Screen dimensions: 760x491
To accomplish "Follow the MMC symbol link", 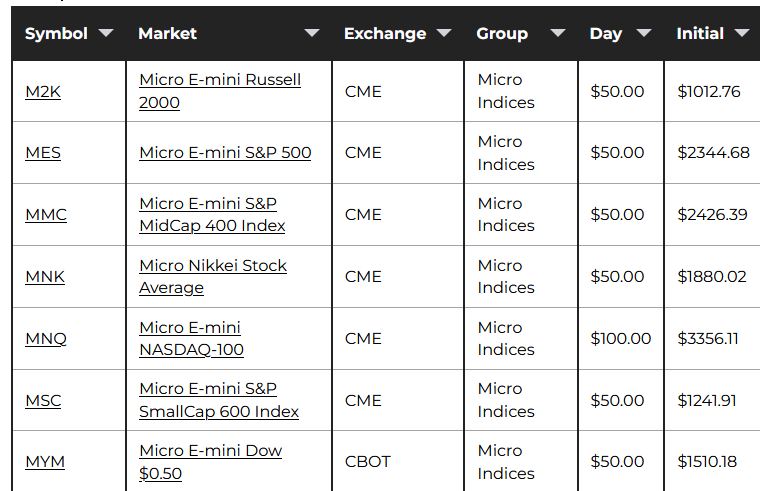I will coord(46,215).
